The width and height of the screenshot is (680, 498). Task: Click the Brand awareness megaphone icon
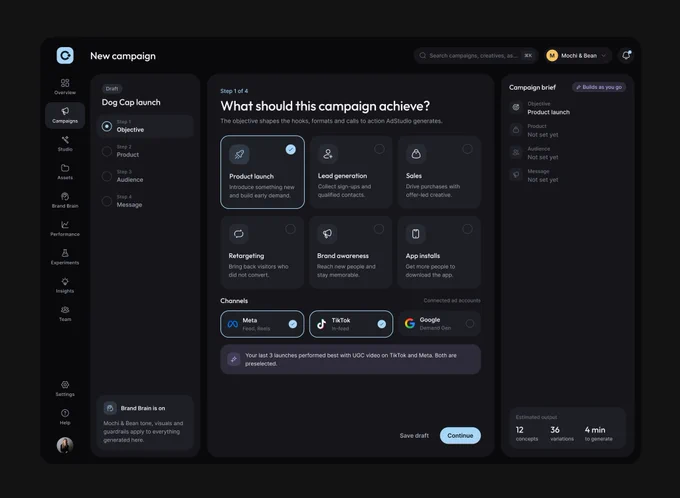click(327, 234)
